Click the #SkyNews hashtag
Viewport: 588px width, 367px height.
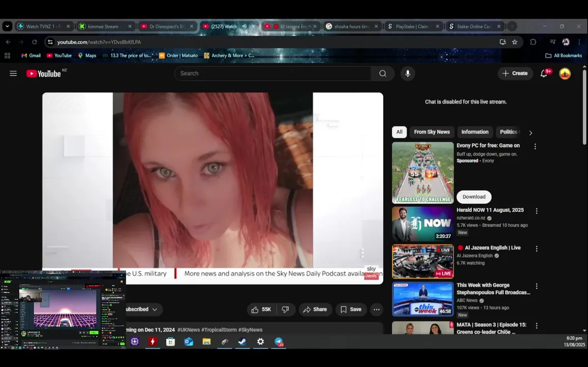tap(250, 330)
